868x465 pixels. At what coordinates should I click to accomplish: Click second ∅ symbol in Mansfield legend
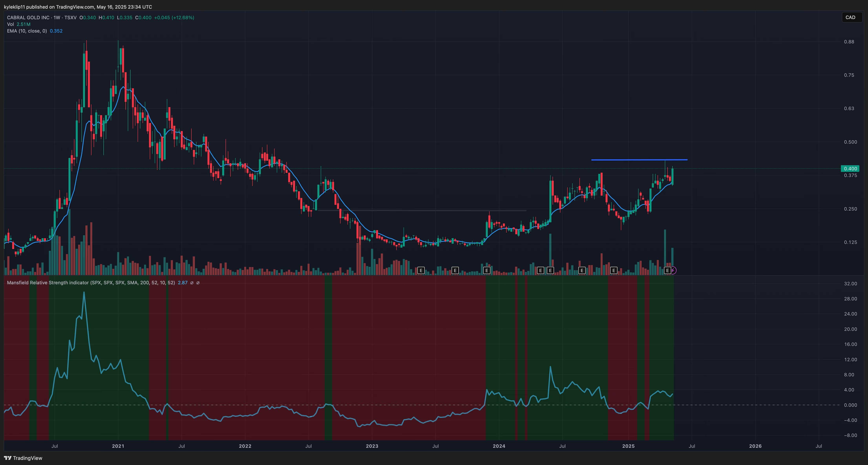198,283
